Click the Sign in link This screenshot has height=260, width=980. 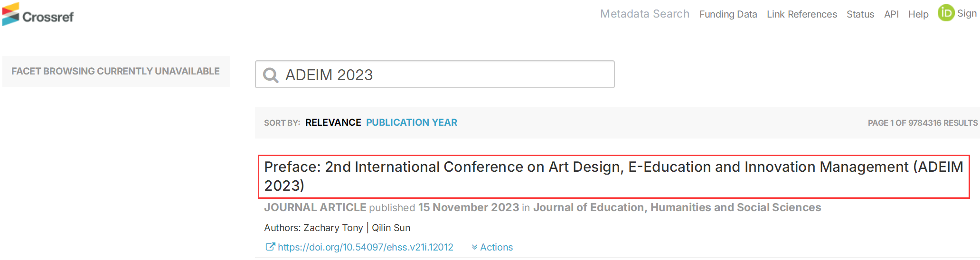[967, 13]
